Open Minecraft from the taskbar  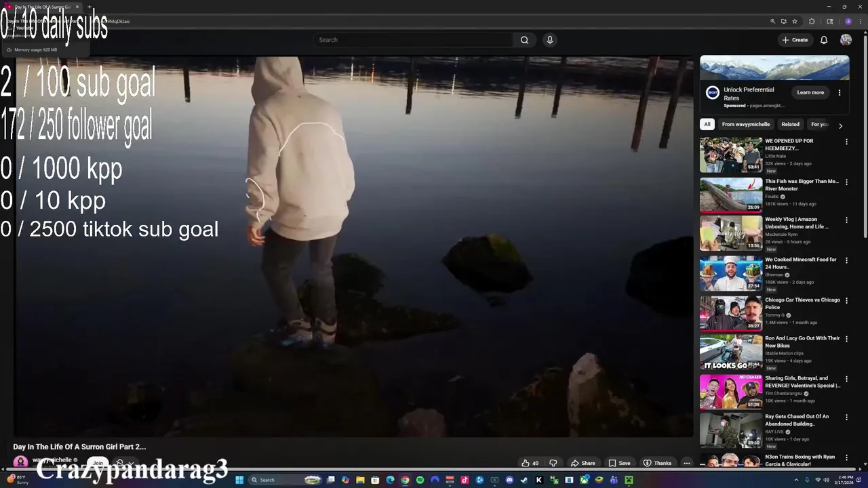(x=629, y=480)
